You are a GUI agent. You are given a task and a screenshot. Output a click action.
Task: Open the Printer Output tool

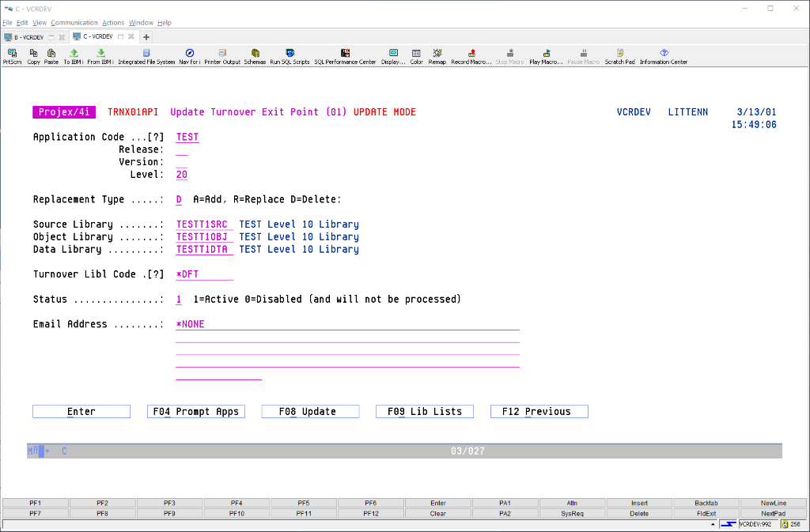pyautogui.click(x=222, y=56)
